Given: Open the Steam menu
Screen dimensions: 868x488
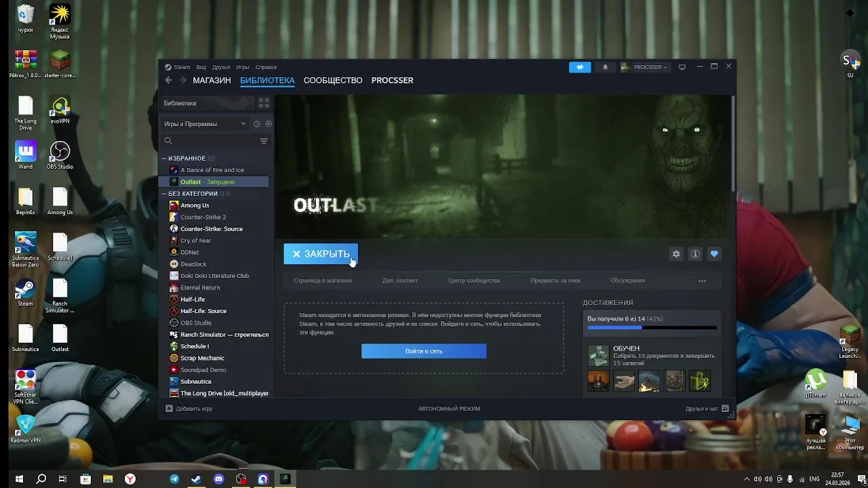Looking at the screenshot, I should pyautogui.click(x=178, y=67).
